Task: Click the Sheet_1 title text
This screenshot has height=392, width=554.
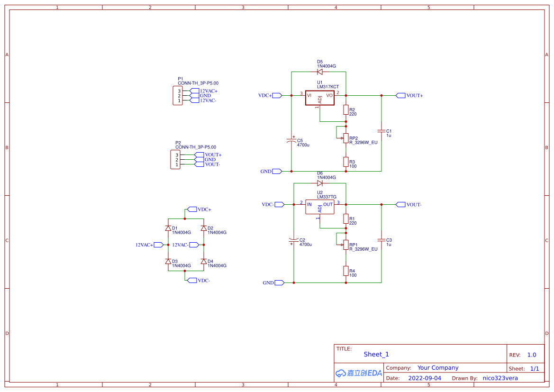Action: point(376,354)
